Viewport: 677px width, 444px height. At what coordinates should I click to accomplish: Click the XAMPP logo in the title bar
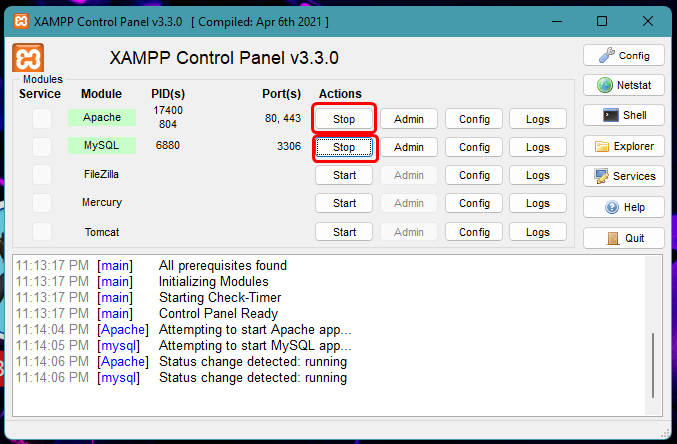pyautogui.click(x=21, y=21)
